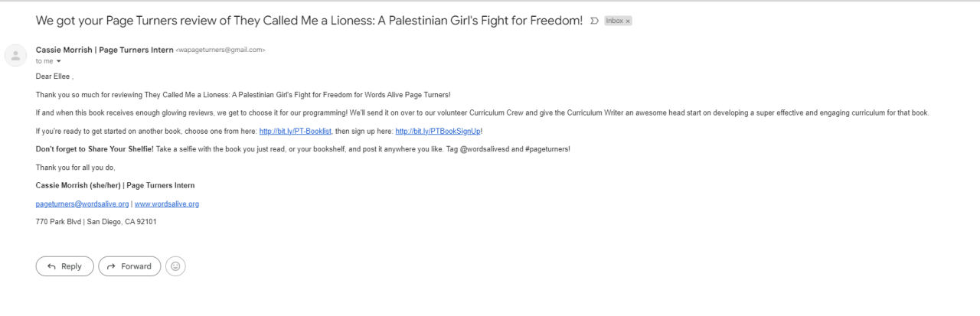Click the wapageturners@gmail.com sender address

coord(220,50)
